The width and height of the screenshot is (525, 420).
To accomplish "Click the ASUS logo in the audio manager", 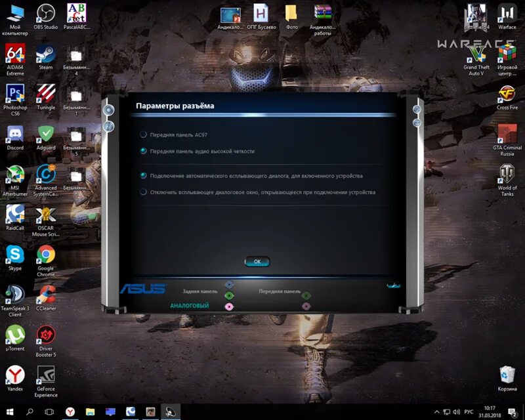I will click(x=143, y=289).
